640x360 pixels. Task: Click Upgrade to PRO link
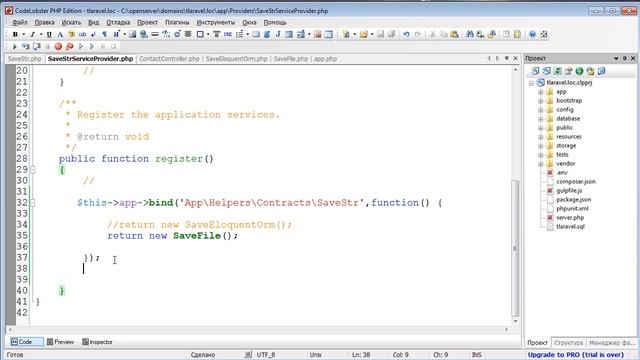pyautogui.click(x=576, y=355)
